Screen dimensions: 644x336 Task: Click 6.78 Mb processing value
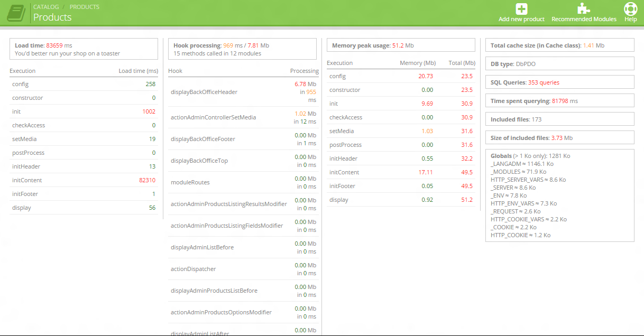point(305,84)
